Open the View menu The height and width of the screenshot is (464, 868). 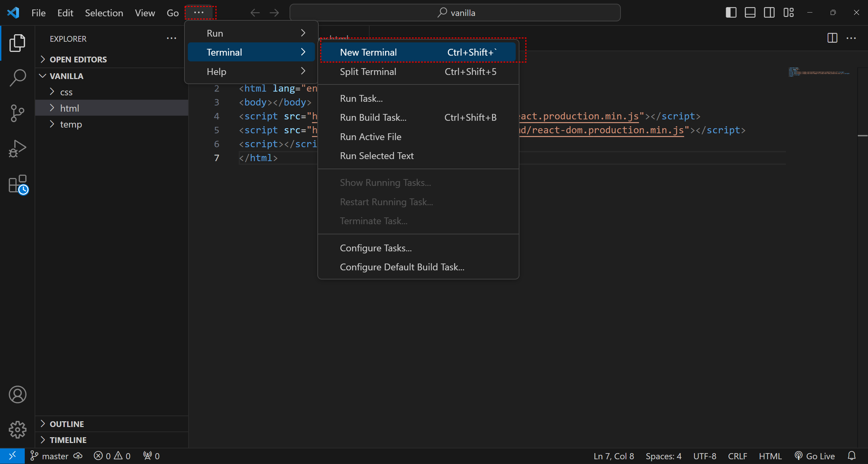145,13
